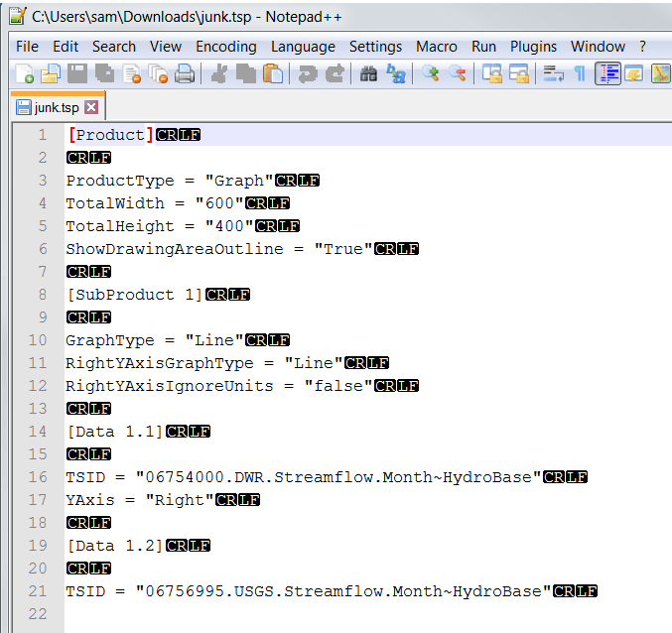672x633 pixels.
Task: Click line number 1 in margin
Action: 43,135
